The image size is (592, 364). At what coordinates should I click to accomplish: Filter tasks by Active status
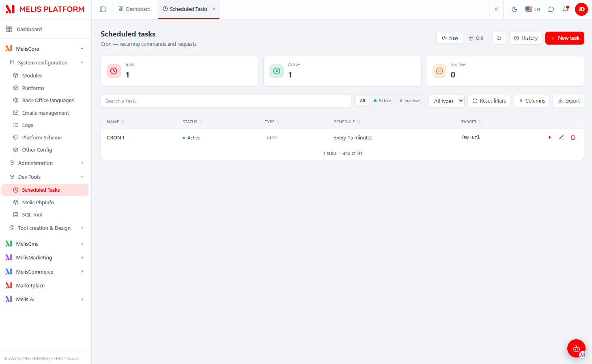coord(382,101)
